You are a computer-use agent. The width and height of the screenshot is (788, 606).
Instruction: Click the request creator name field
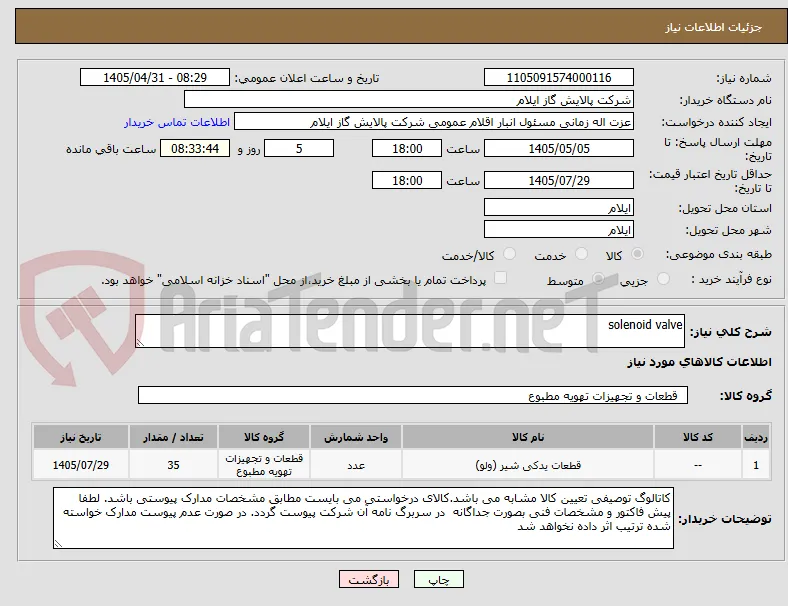pos(434,122)
